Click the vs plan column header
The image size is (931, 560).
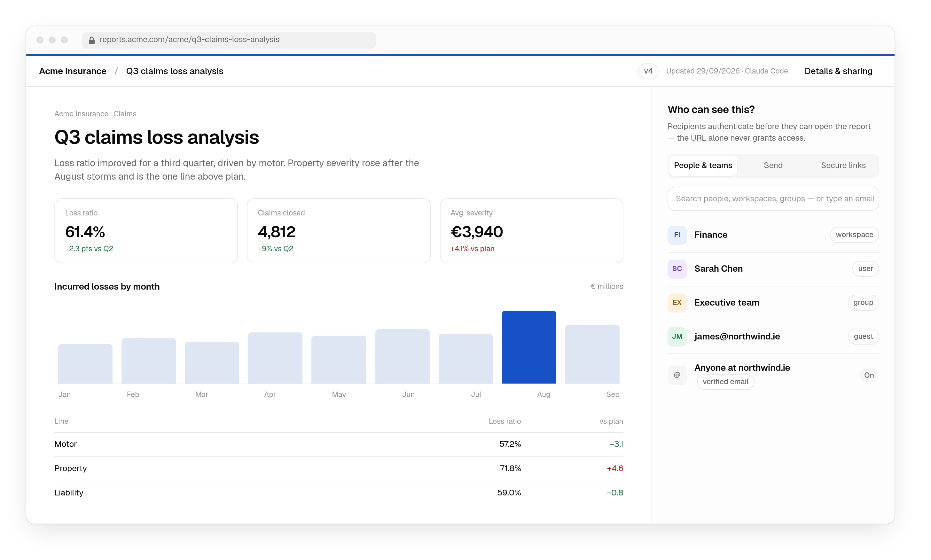pos(611,422)
